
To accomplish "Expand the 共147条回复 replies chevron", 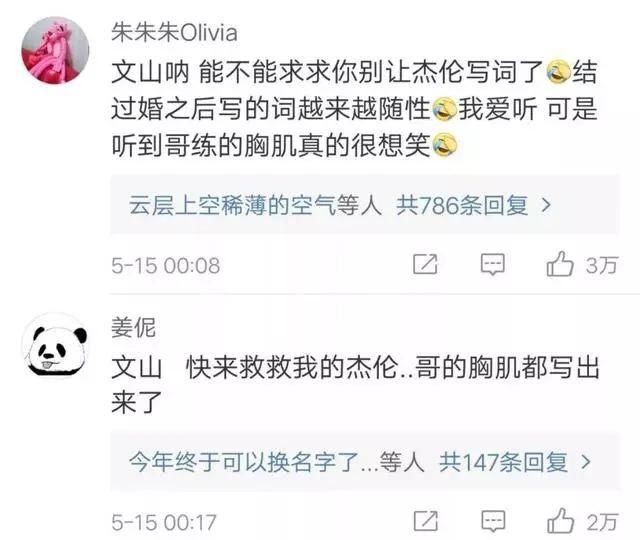I will pos(586,462).
